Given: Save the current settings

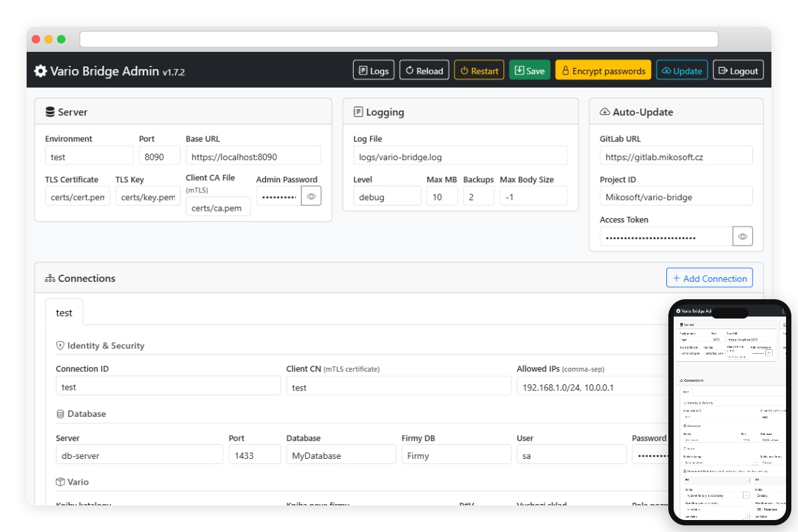Looking at the screenshot, I should [529, 70].
